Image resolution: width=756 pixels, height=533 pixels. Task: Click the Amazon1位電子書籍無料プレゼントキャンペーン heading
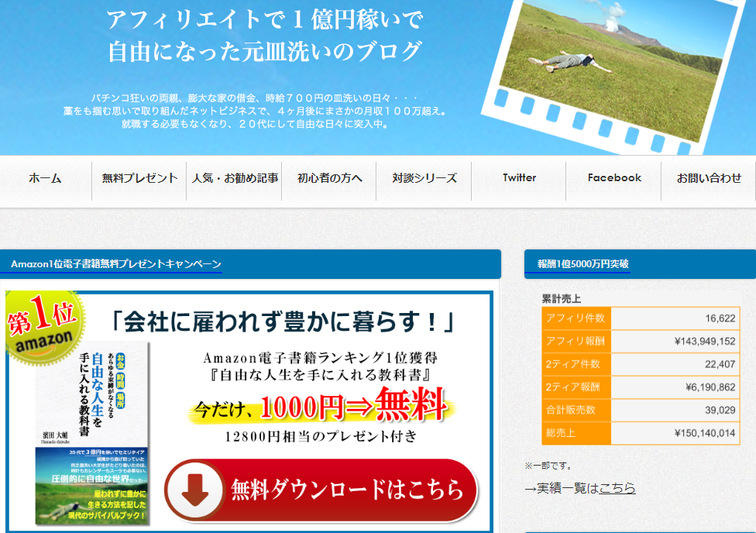tap(116, 264)
